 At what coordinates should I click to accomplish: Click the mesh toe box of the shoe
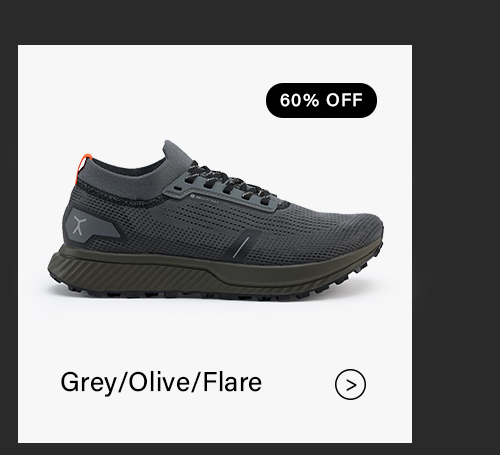tap(333, 230)
